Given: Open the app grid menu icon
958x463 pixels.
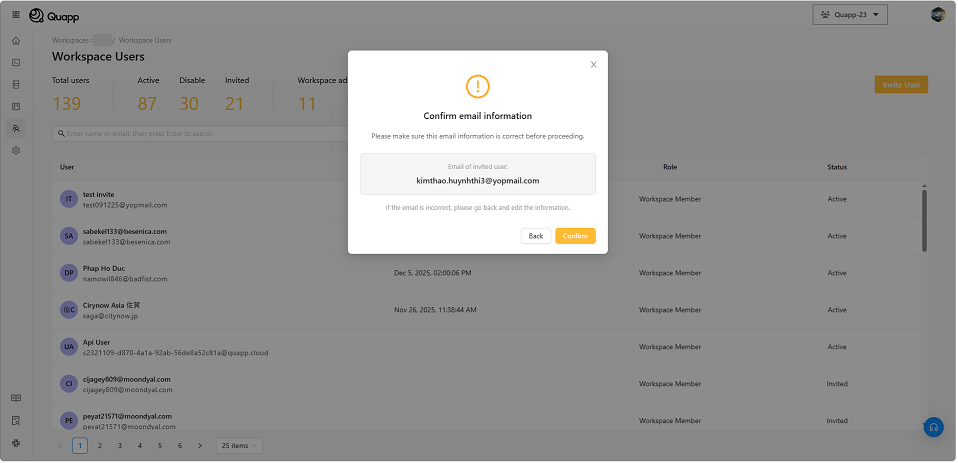Looking at the screenshot, I should (16, 15).
